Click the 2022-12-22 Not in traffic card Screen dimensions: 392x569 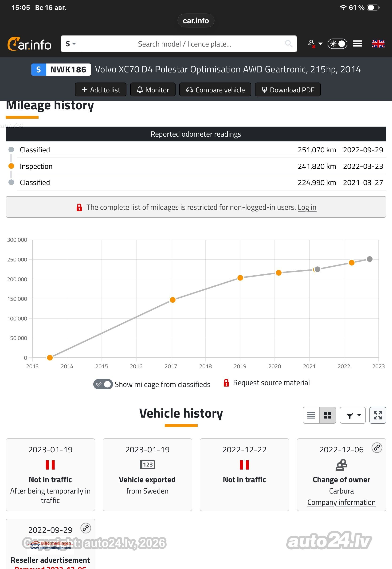[244, 475]
